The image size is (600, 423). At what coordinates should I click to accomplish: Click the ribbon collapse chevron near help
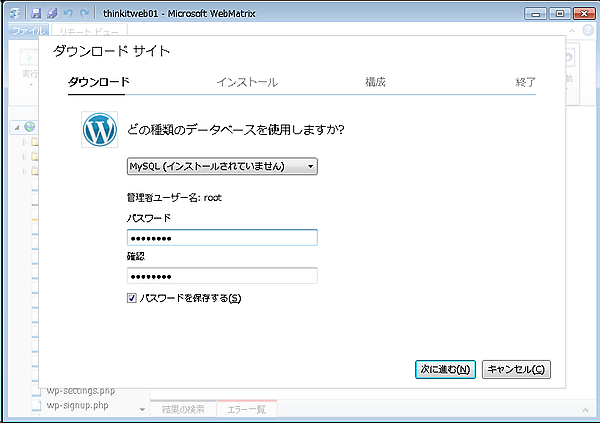coord(572,31)
